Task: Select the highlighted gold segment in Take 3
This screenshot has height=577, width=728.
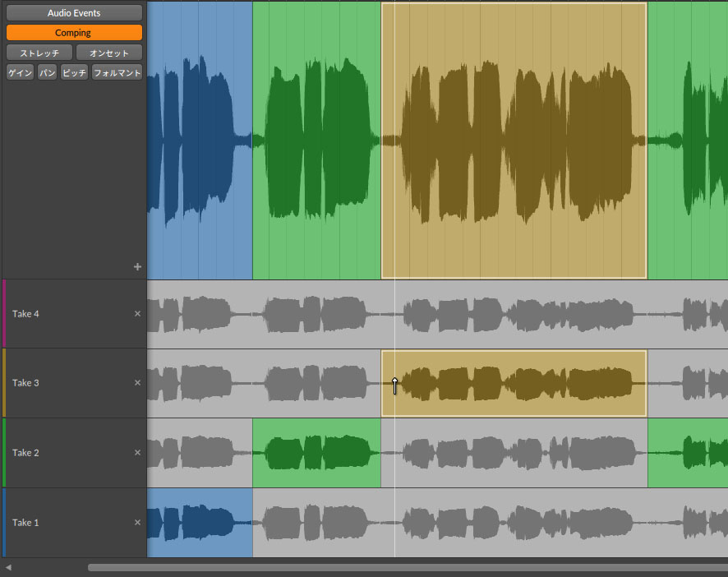Action: 514,383
